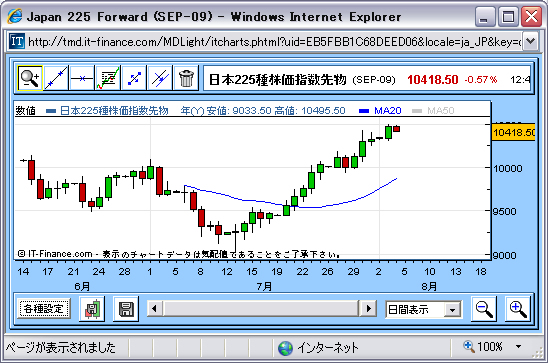
Task: Select the horizontal line tool
Action: (82, 78)
